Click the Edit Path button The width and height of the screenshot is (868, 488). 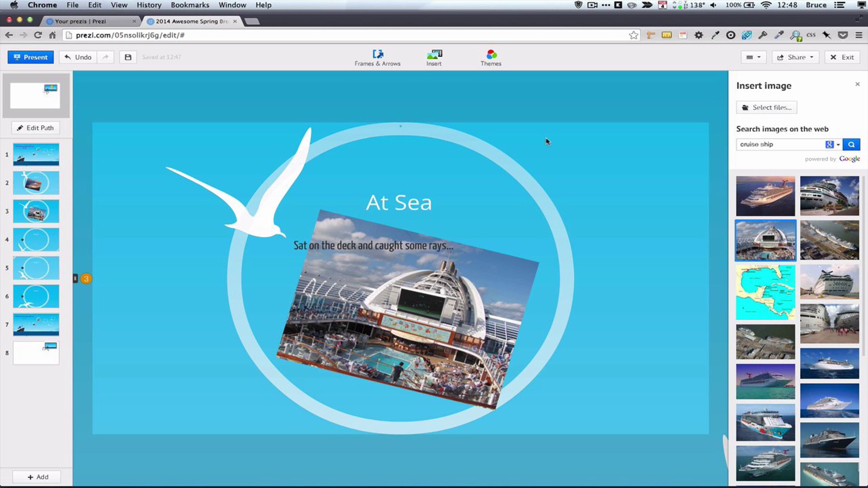coord(35,128)
